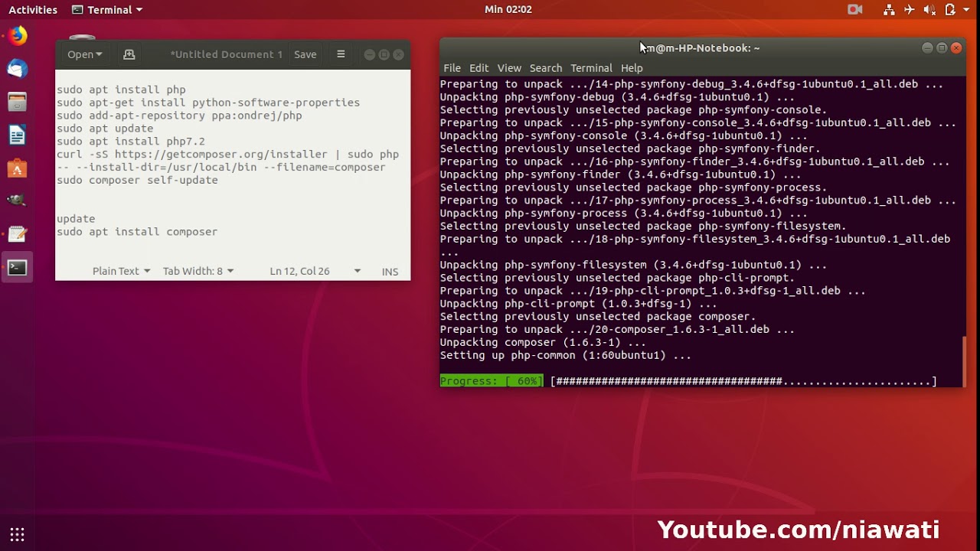Open the Terminal menu in menu bar

[591, 68]
